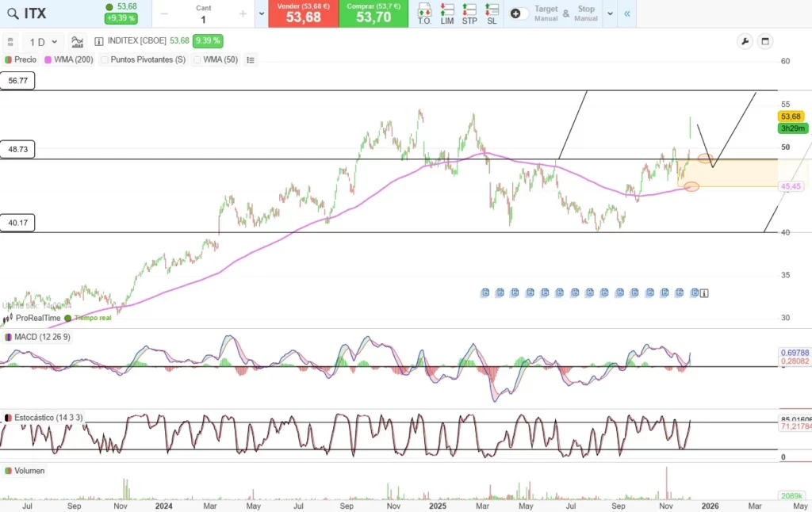Select the T.O. order type icon
This screenshot has height=512, width=812.
[423, 13]
